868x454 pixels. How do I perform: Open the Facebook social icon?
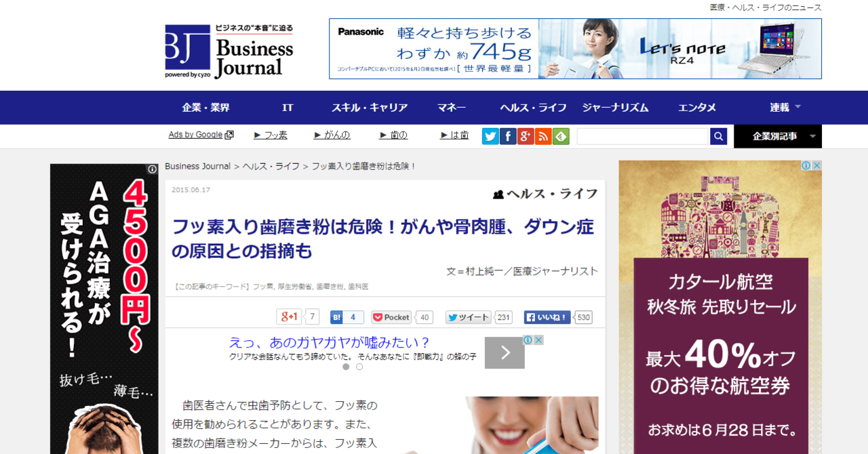[x=508, y=136]
